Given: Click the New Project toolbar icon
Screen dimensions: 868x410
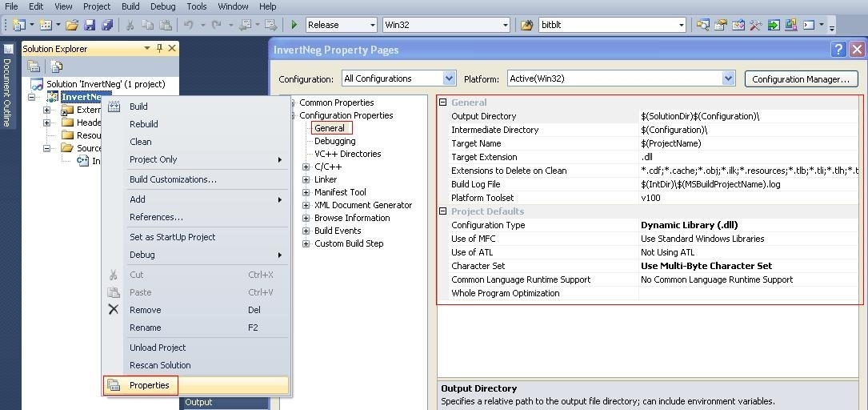Looking at the screenshot, I should click(x=19, y=25).
